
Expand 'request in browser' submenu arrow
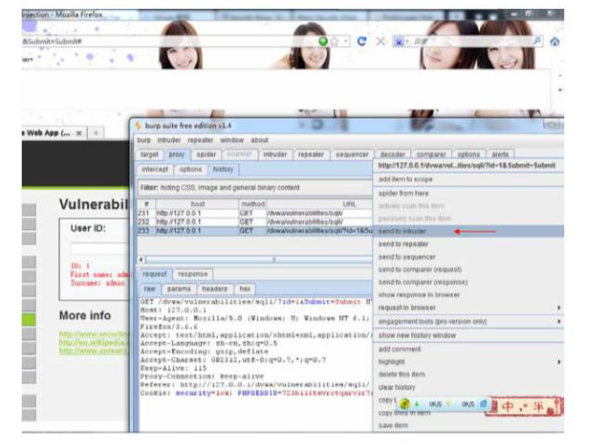(559, 308)
